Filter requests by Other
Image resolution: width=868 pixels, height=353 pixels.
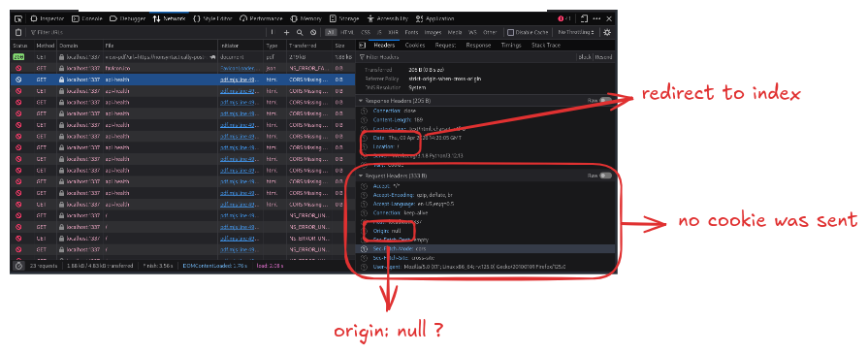pos(490,33)
